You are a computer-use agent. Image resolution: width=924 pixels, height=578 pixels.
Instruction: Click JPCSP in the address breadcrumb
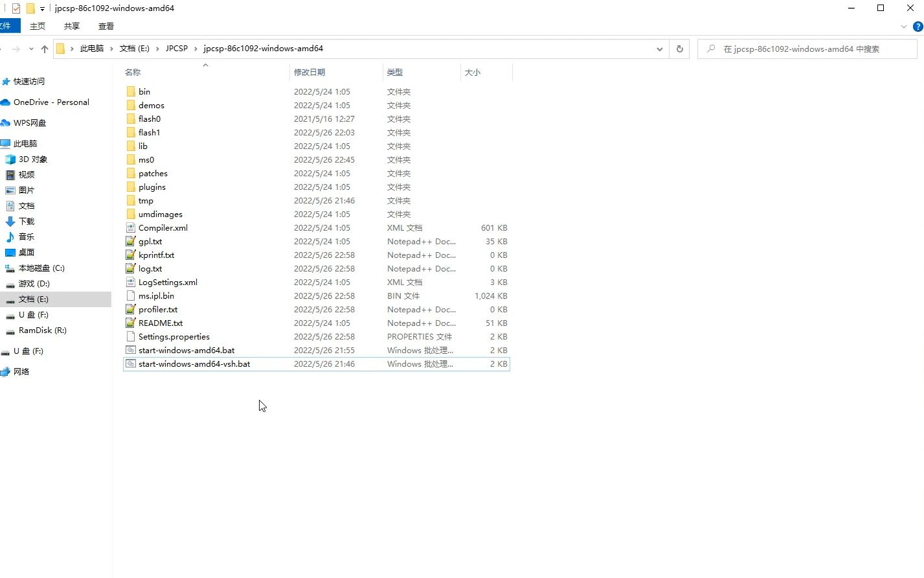(x=177, y=49)
